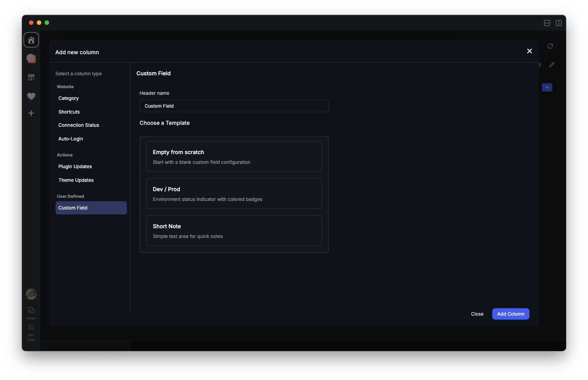Click the Home icon in the sidebar

(x=31, y=40)
